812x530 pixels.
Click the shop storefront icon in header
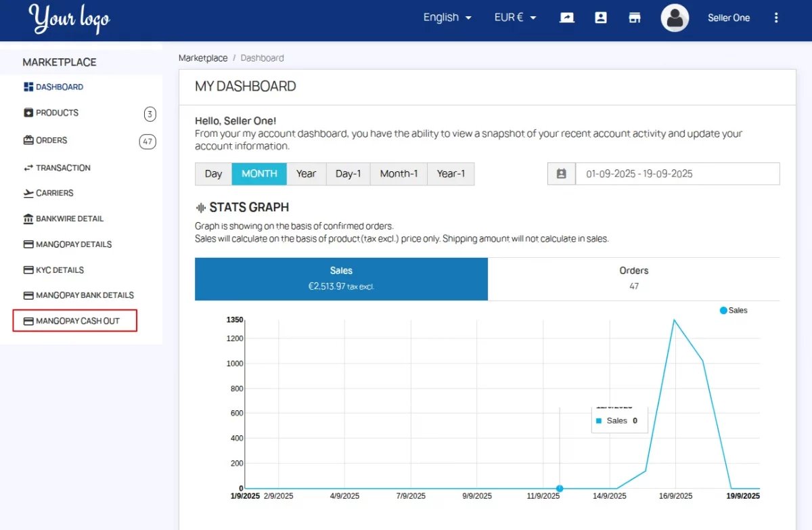635,18
